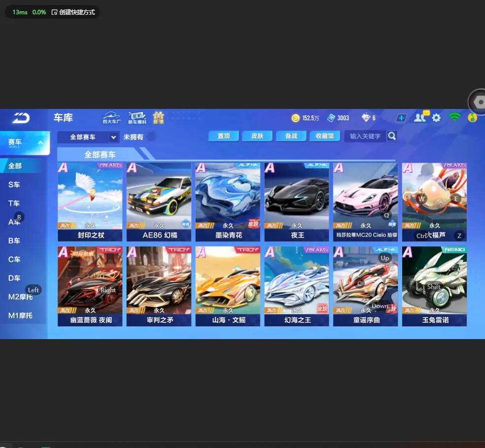Image resolution: width=485 pixels, height=448 pixels.
Task: Select the 幽蓝蔷薇 夜阑 car card
Action: point(90,286)
